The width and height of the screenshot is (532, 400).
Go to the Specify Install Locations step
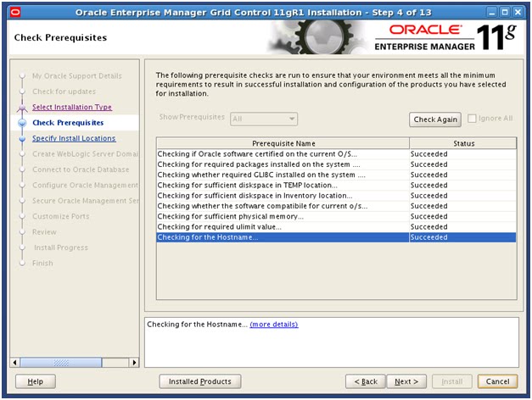tap(74, 138)
